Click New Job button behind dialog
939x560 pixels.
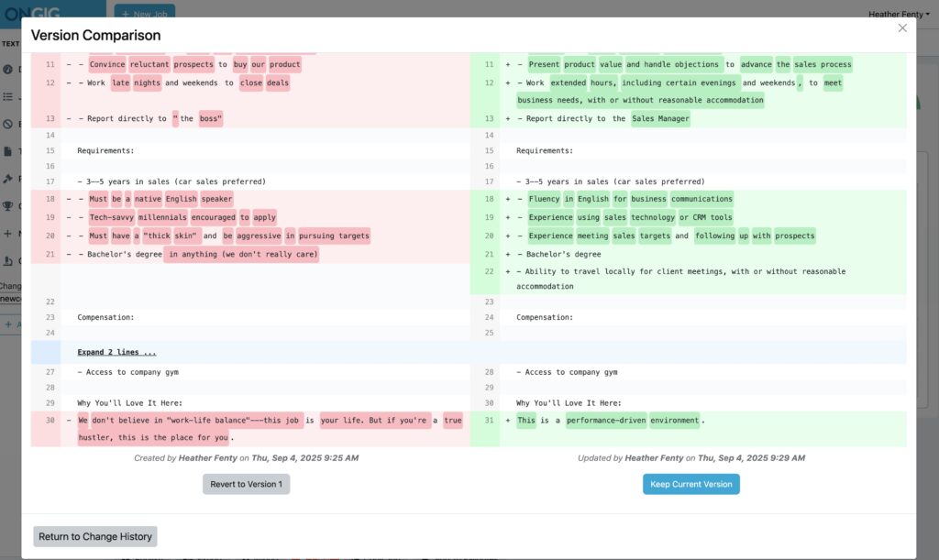pyautogui.click(x=144, y=12)
